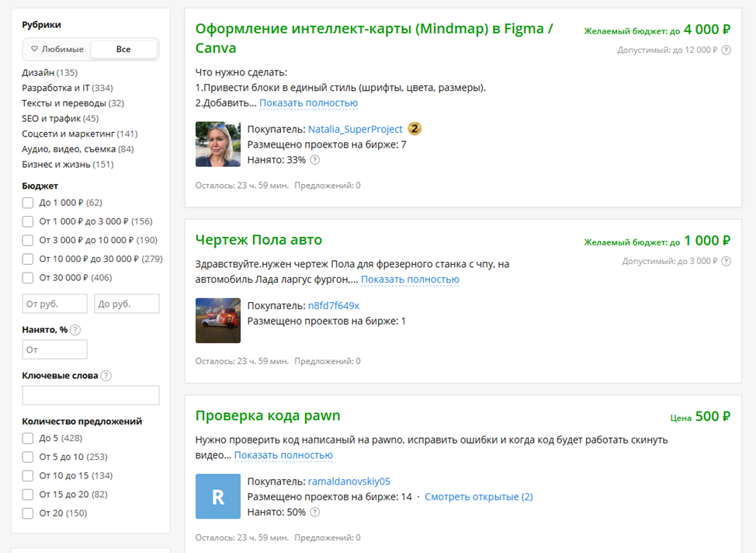Click help icon next to Нанято 50%
The height and width of the screenshot is (553, 756).
click(314, 512)
